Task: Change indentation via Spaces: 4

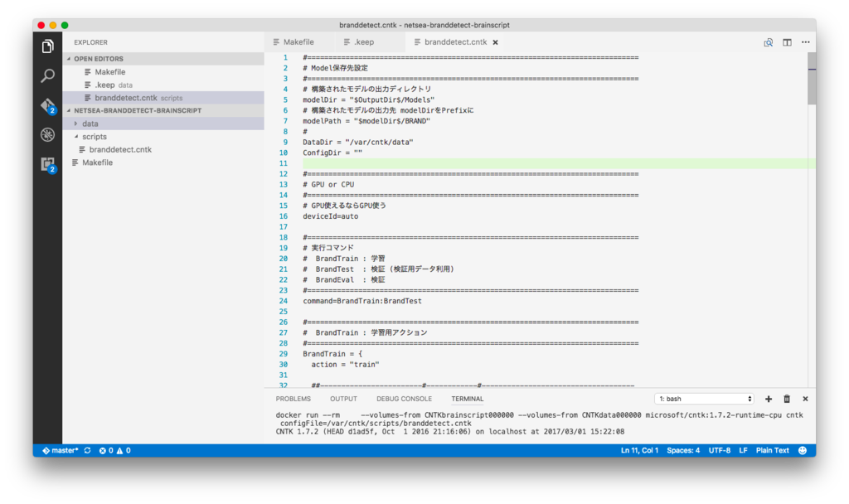Action: [683, 450]
